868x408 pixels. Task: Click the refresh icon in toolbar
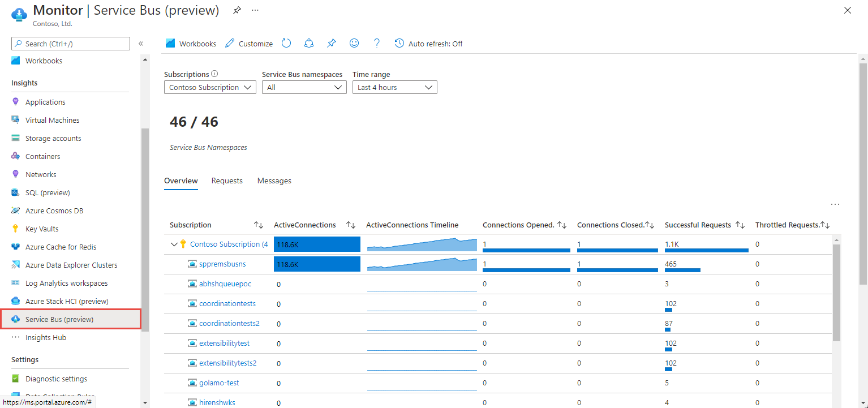coord(286,44)
